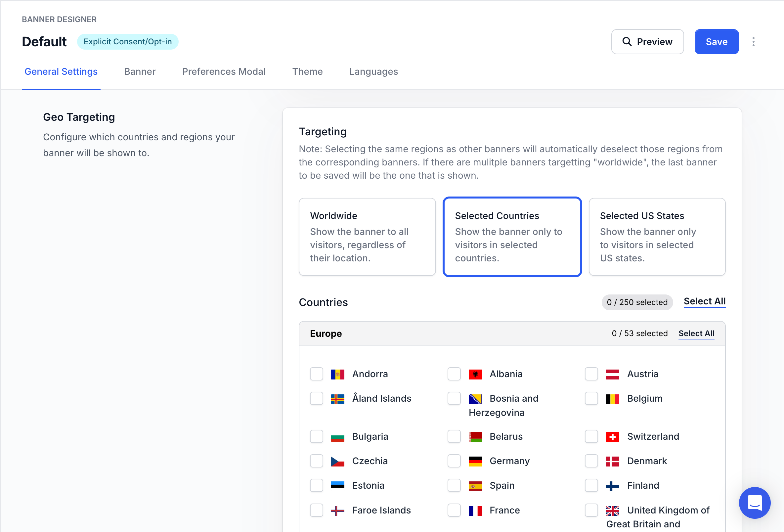Click the United Kingdom flag icon
The image size is (784, 532).
click(612, 510)
